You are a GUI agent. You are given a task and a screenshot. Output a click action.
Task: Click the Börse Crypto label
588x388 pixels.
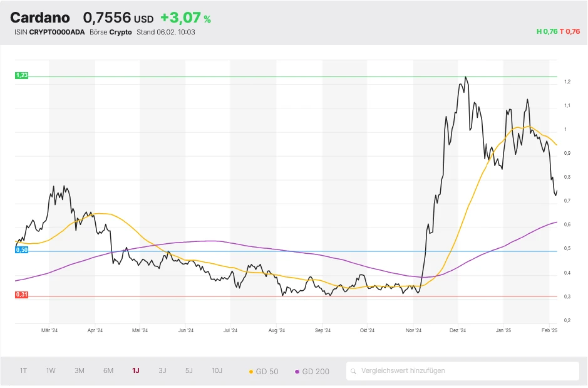pos(111,32)
